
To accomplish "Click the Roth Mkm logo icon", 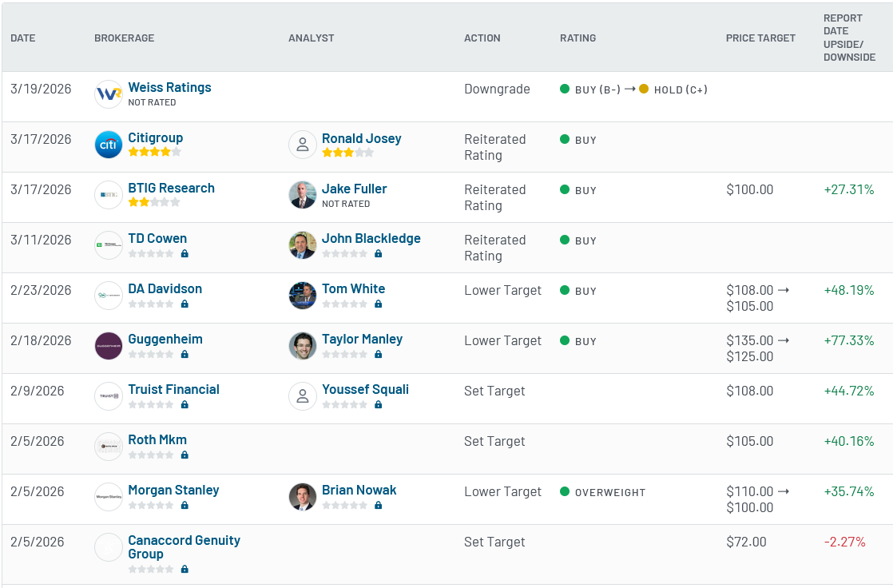I will (108, 446).
